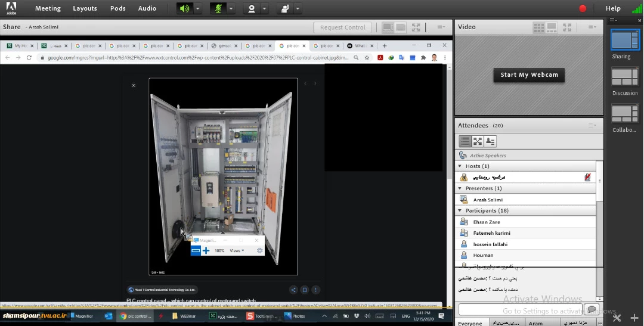The width and height of the screenshot is (644, 326).
Task: Click the shared browser's reload icon
Action: click(x=29, y=58)
